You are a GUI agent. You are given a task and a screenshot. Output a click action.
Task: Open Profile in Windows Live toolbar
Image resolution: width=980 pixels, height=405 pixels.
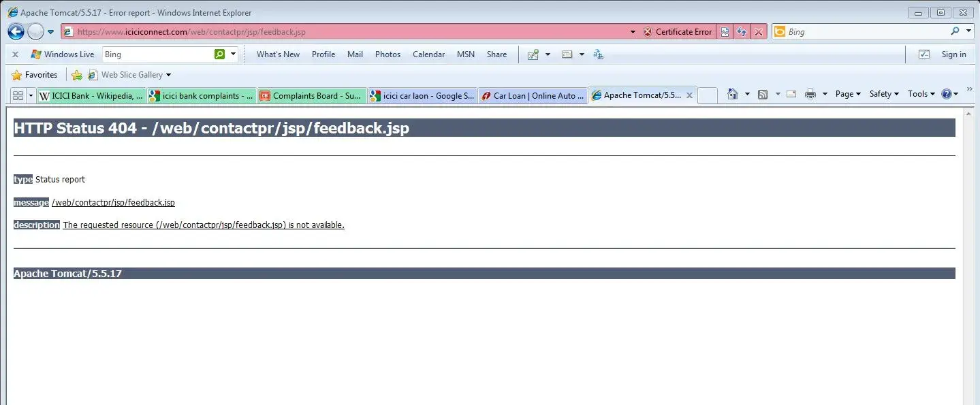tap(323, 54)
